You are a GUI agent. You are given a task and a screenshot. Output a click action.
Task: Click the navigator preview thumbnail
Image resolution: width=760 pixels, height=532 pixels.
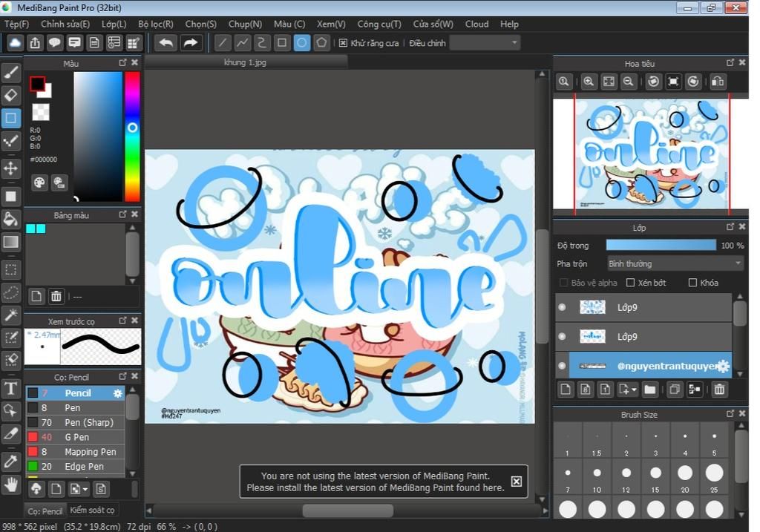point(651,154)
